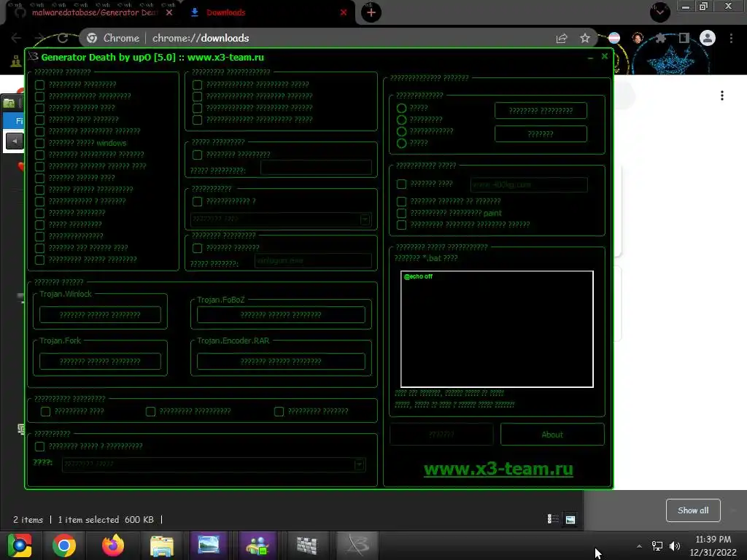Image resolution: width=747 pixels, height=560 pixels.
Task: Open a new Chrome tab with plus button
Action: (371, 13)
